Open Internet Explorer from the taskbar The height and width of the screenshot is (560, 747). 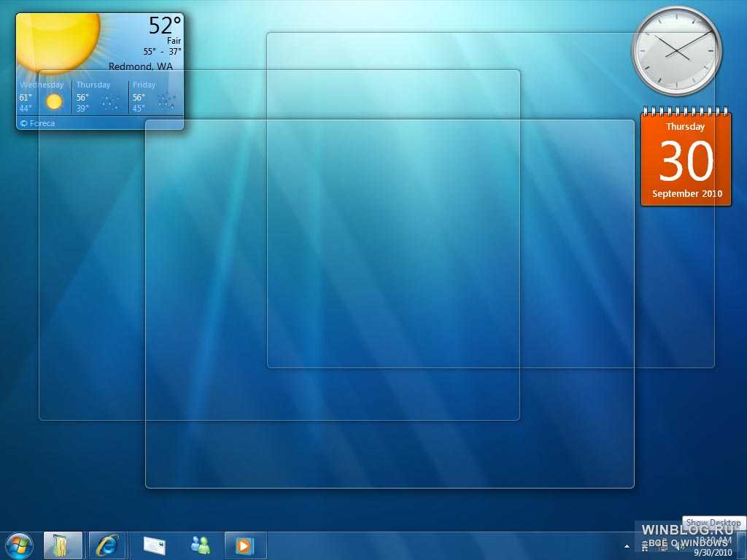tap(107, 545)
